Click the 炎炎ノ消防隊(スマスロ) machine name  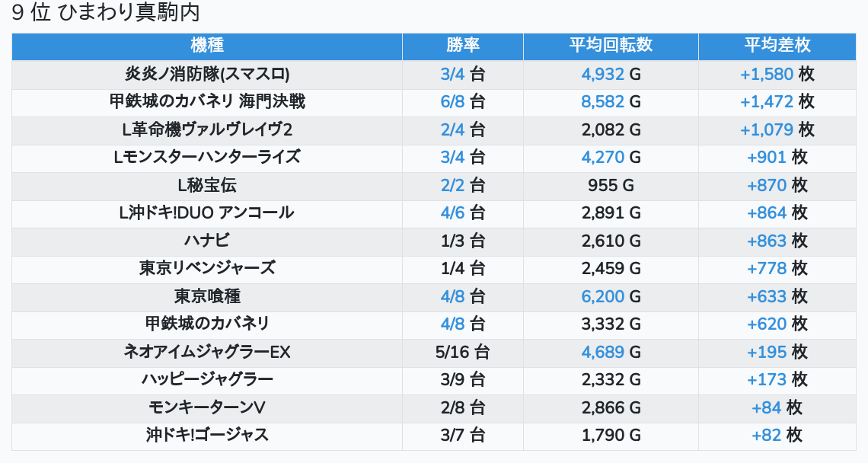pyautogui.click(x=207, y=75)
